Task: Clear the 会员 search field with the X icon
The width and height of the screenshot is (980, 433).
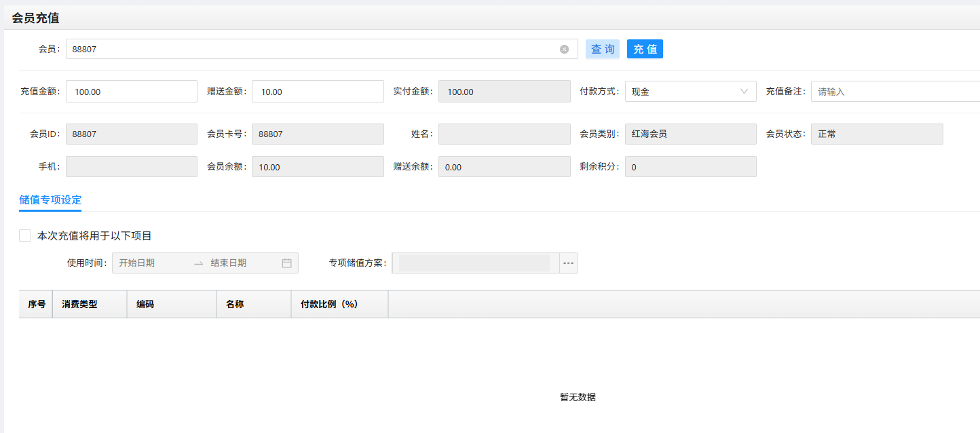Action: [564, 49]
